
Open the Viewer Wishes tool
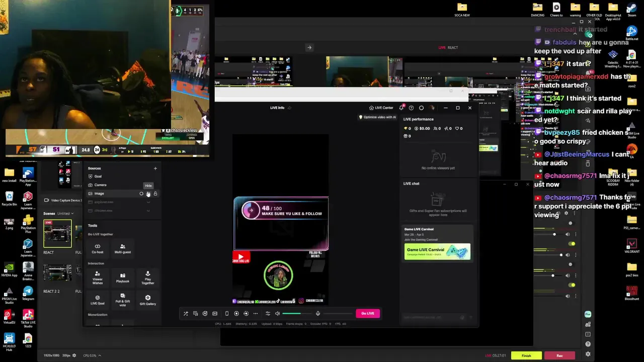[97, 278]
